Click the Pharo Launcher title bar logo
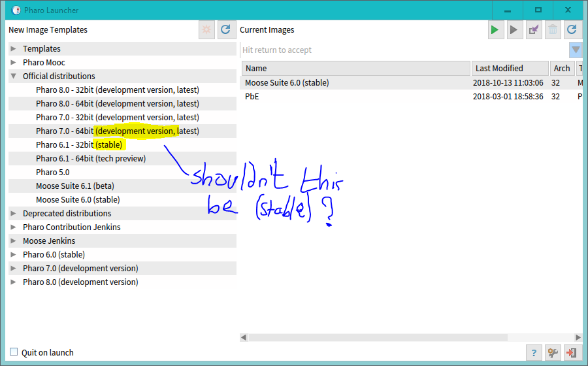The image size is (588, 366). (x=16, y=10)
